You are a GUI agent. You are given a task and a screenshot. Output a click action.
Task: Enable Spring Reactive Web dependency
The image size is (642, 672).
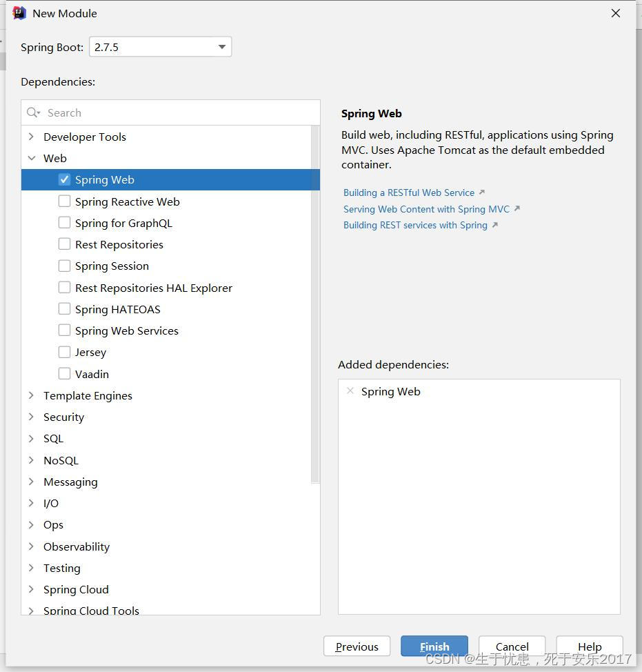[x=64, y=201]
